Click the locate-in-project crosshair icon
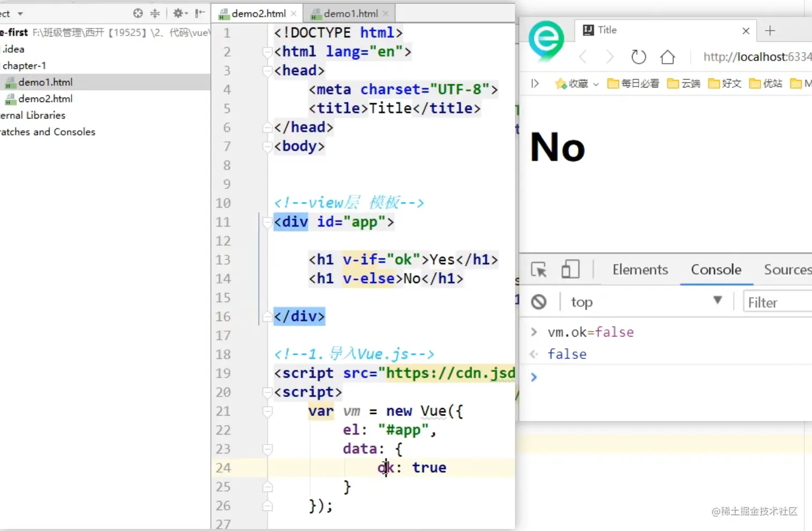The height and width of the screenshot is (531, 812). click(138, 13)
